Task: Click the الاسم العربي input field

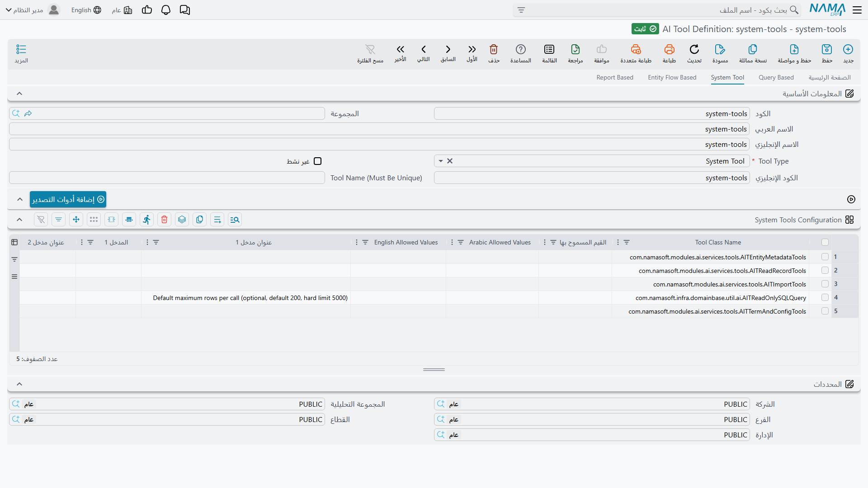Action: point(379,129)
